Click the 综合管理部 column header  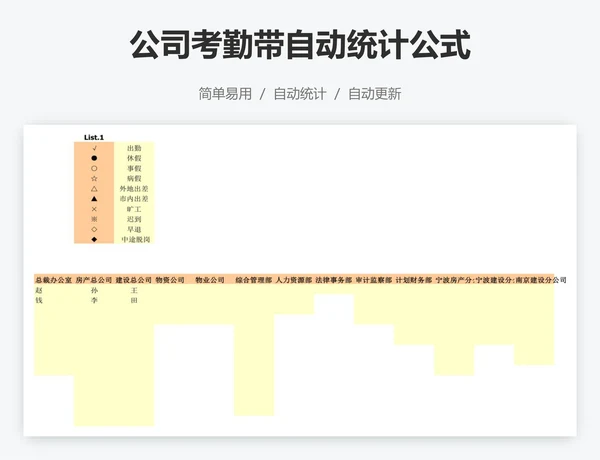pyautogui.click(x=254, y=280)
